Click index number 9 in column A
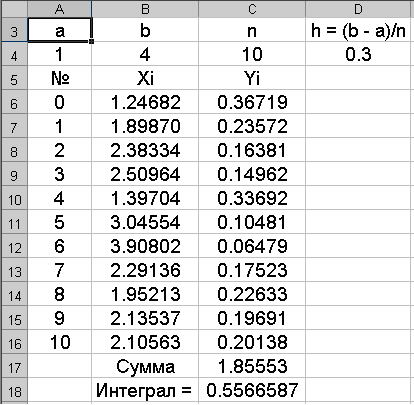The width and height of the screenshot is (414, 405). (59, 318)
